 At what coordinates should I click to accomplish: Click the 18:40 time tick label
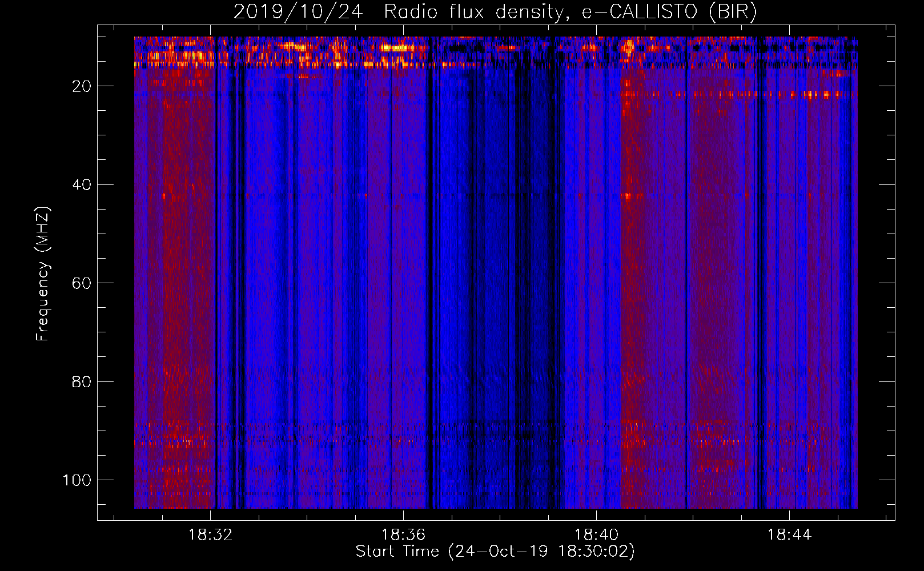pyautogui.click(x=596, y=535)
